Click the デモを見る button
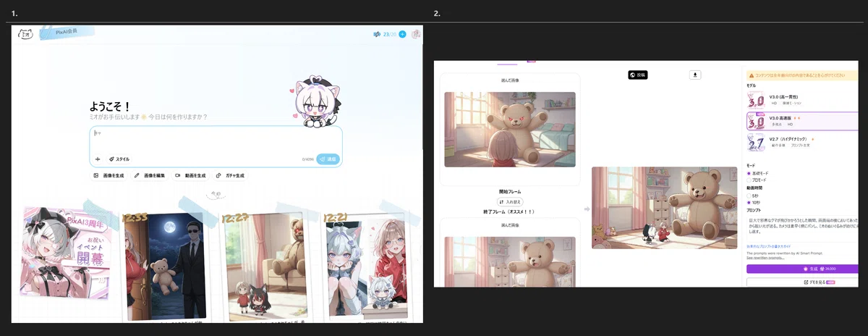This screenshot has width=868, height=336. pos(803,282)
